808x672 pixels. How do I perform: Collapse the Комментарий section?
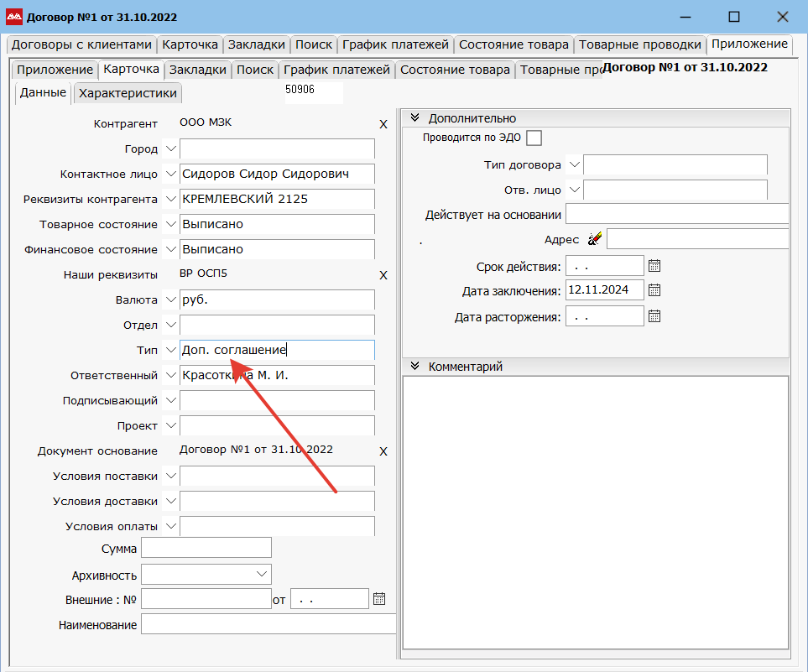coord(414,367)
